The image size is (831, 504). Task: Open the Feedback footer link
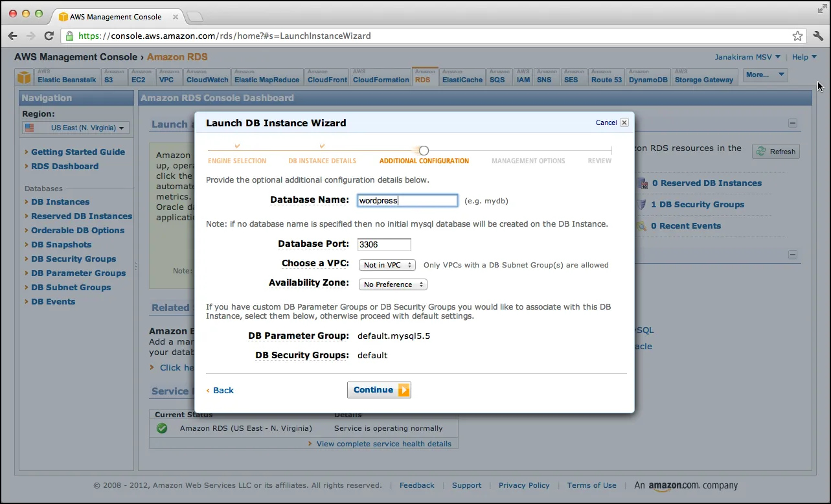417,485
